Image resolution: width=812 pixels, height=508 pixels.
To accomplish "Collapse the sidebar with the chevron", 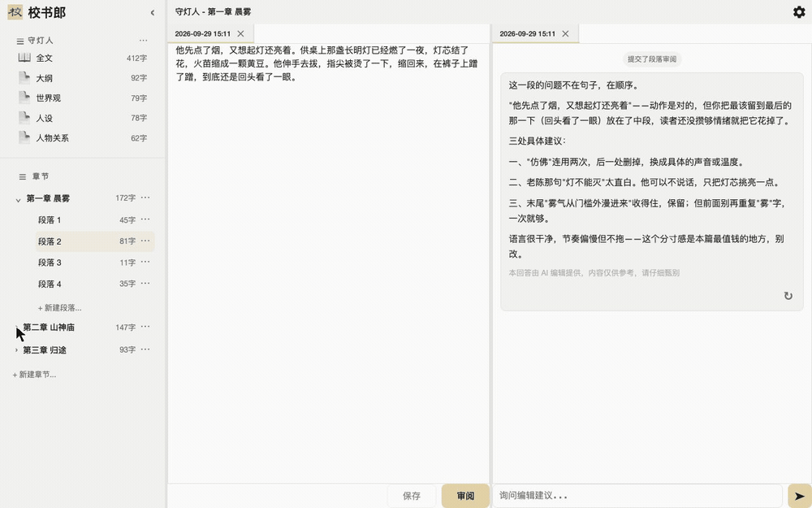I will [153, 12].
